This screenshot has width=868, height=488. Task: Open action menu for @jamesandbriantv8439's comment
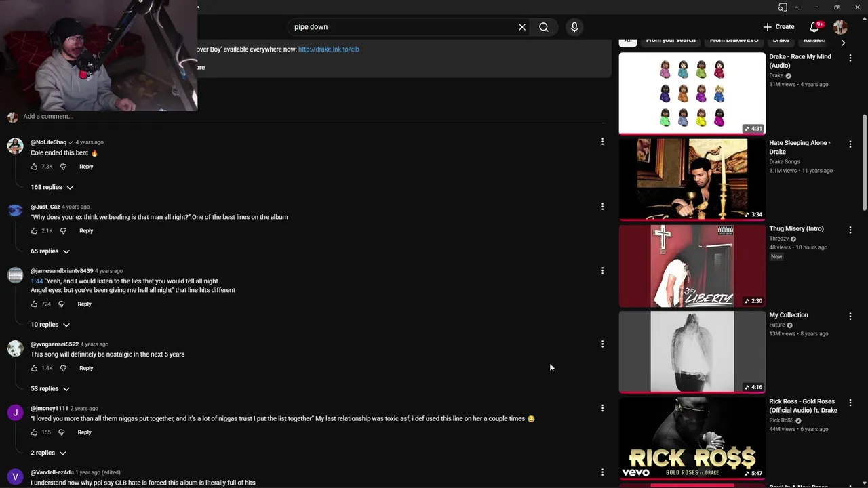pos(602,270)
